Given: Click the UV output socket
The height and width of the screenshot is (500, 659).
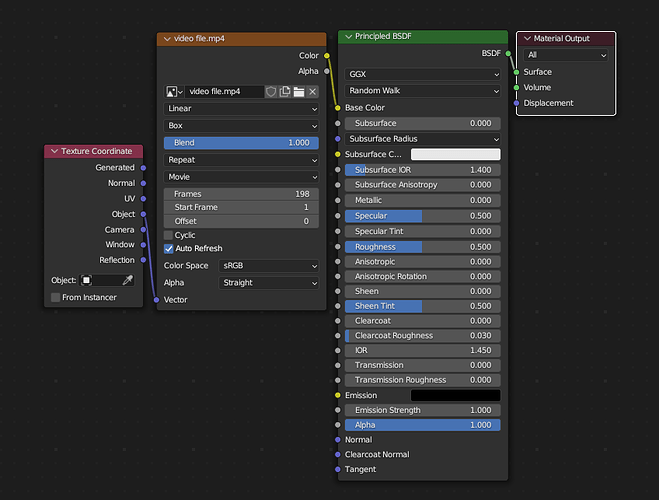Looking at the screenshot, I should [x=143, y=198].
